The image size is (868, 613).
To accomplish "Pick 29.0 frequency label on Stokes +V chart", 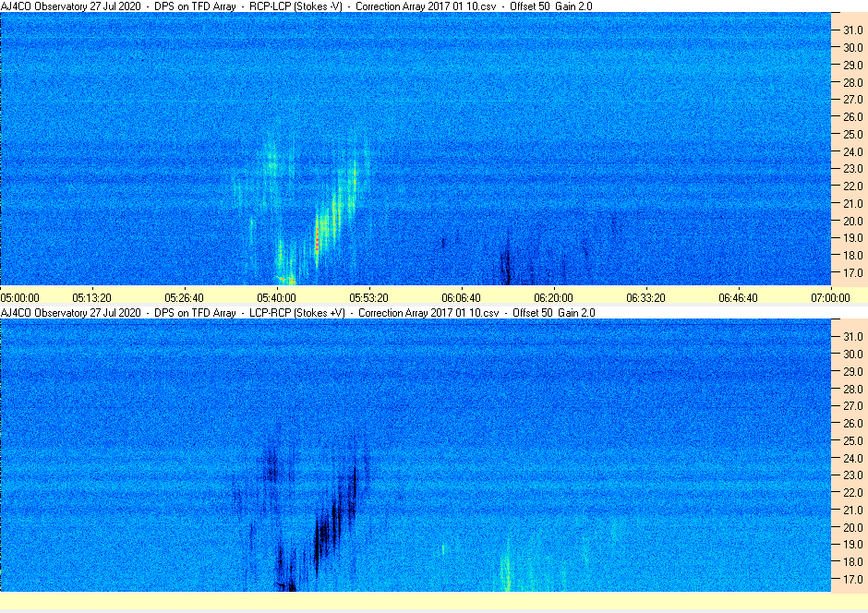I will coord(853,372).
